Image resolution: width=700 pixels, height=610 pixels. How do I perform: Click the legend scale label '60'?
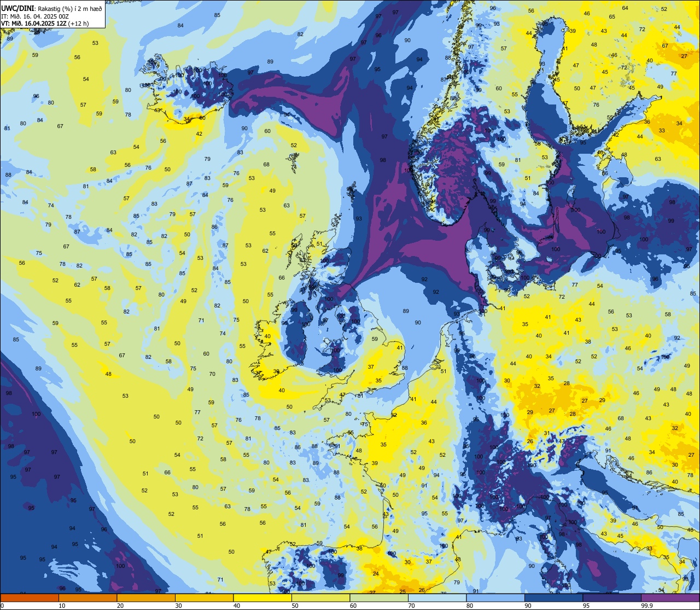tap(353, 606)
